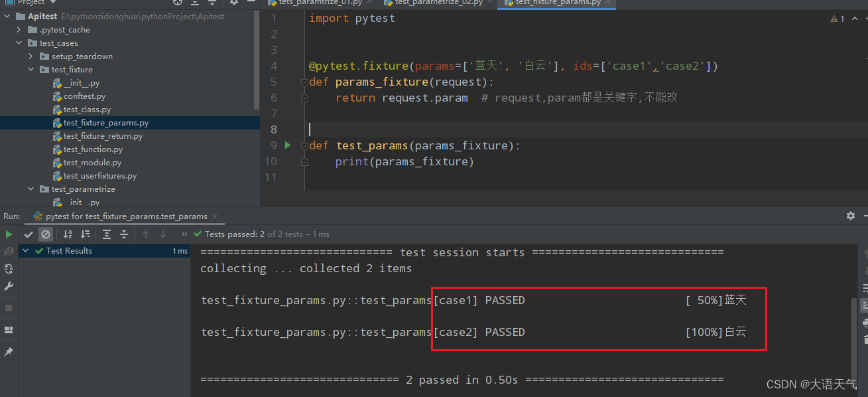The height and width of the screenshot is (397, 868).
Task: Toggle showing passed tests
Action: [x=29, y=234]
